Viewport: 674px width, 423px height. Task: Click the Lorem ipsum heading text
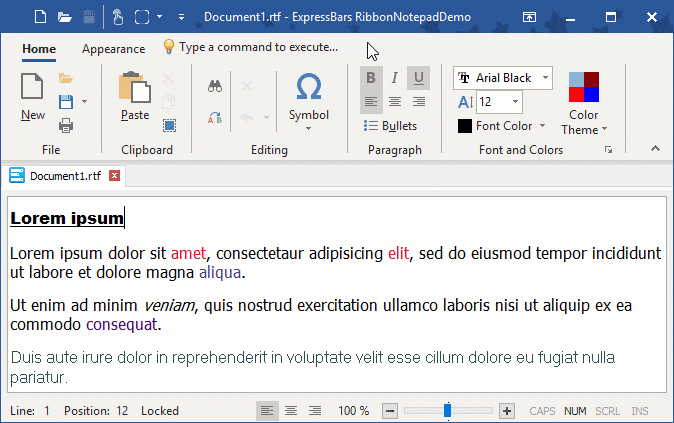coord(67,218)
